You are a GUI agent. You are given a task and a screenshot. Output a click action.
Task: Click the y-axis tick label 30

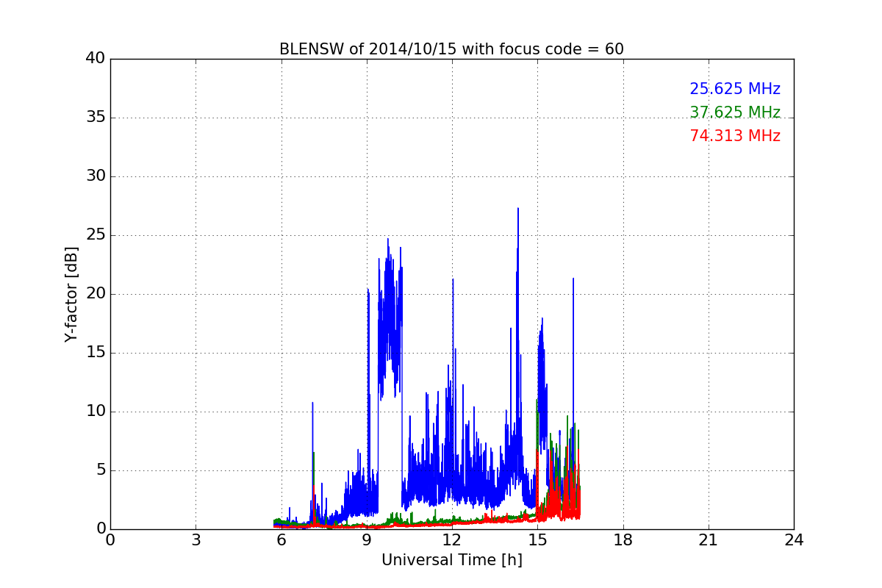click(x=96, y=176)
